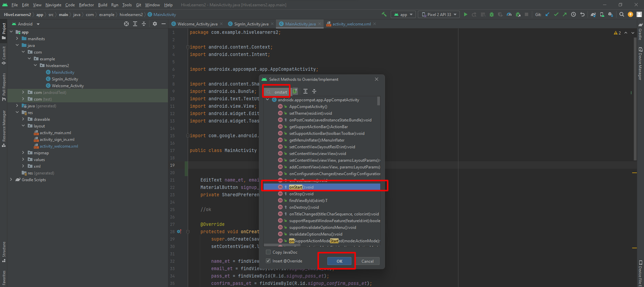Click Select Opened File target icon
The image size is (644, 287).
click(126, 24)
